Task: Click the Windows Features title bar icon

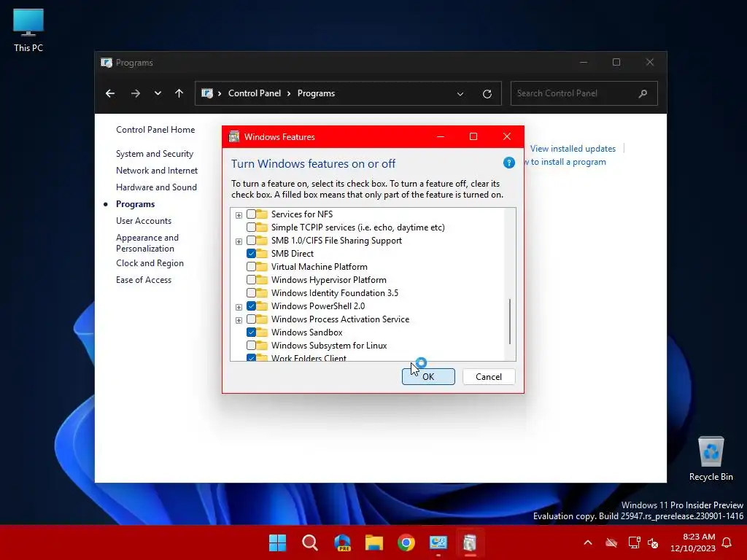Action: coord(234,136)
